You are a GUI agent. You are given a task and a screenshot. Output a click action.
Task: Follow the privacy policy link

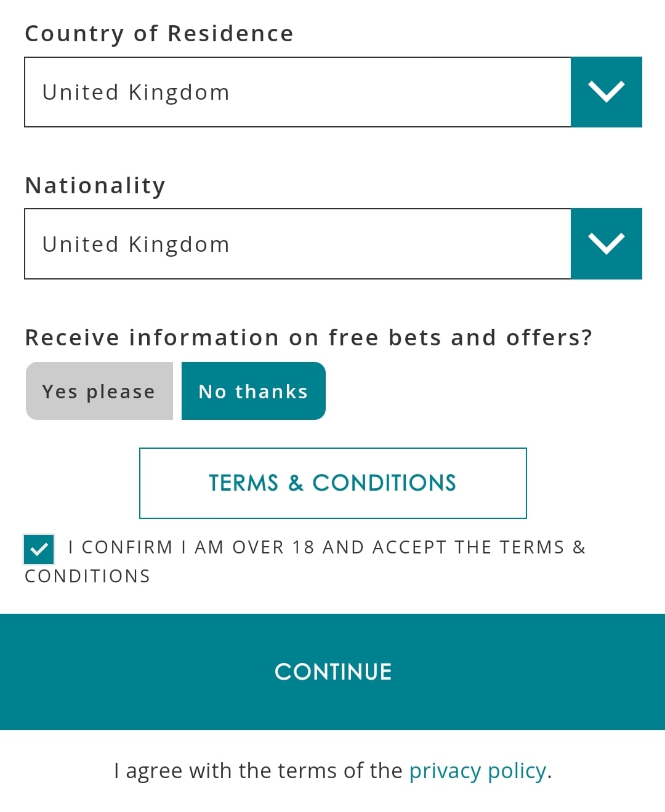tap(477, 770)
